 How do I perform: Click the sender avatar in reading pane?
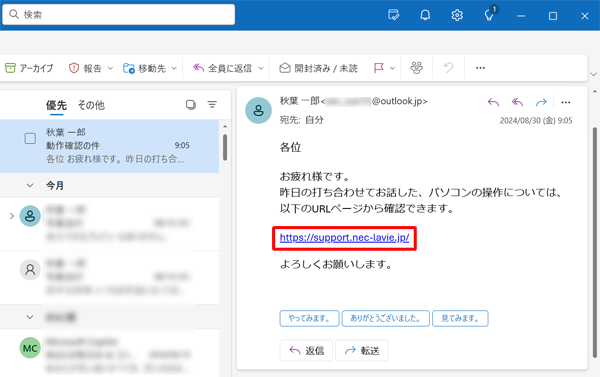(259, 111)
